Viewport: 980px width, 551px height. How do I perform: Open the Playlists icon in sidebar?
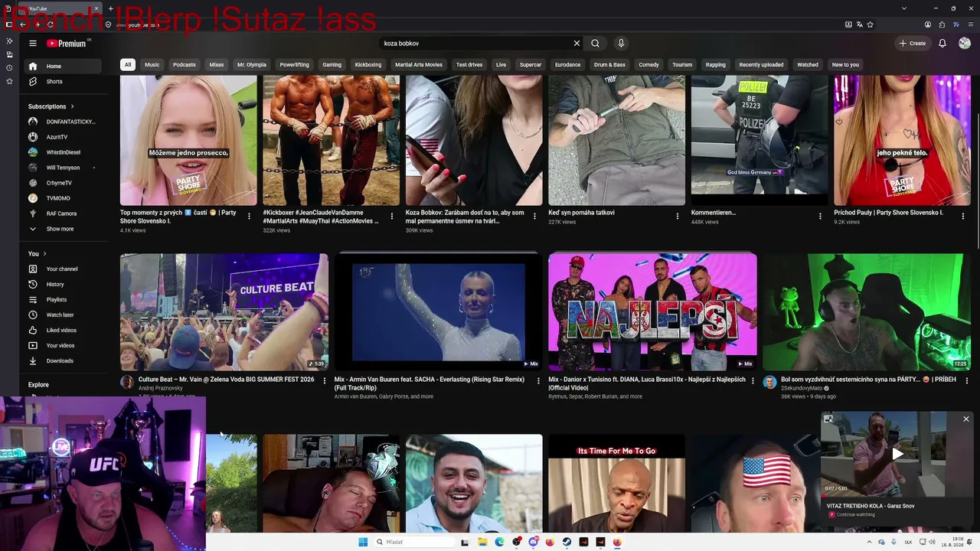(x=33, y=299)
